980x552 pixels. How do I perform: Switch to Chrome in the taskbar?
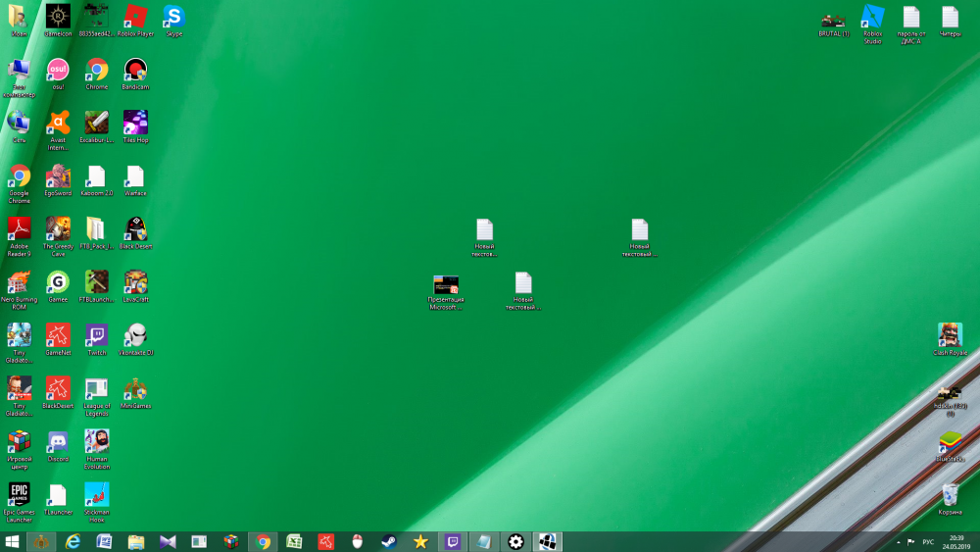[263, 541]
